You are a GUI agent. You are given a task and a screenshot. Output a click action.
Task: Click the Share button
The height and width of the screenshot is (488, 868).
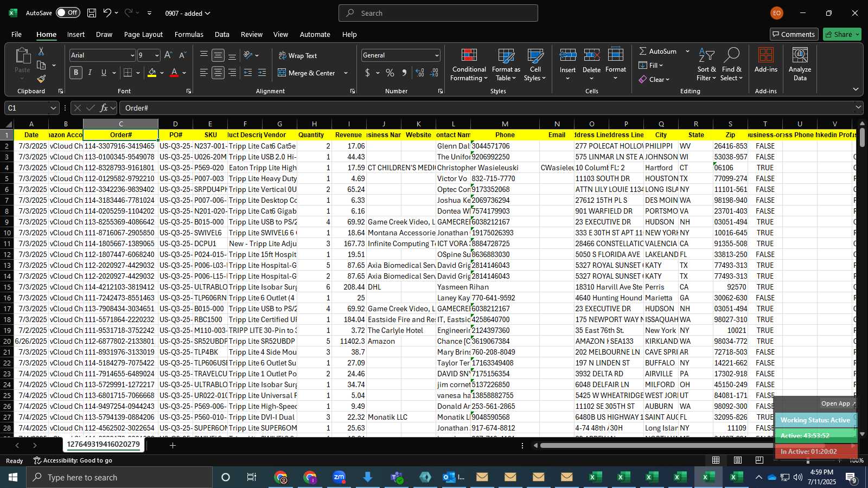coord(842,34)
